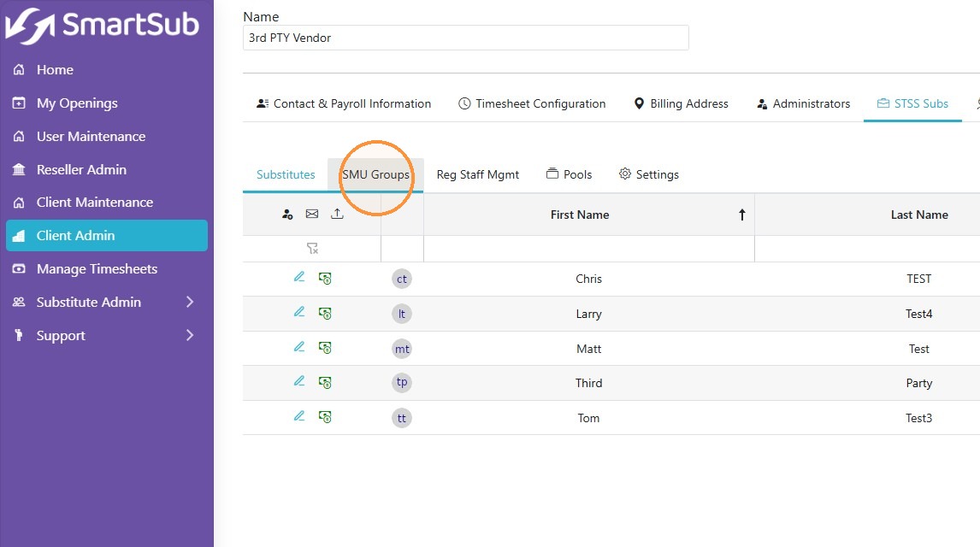Click the User Maintenance sidebar icon
The width and height of the screenshot is (980, 547).
click(x=20, y=136)
